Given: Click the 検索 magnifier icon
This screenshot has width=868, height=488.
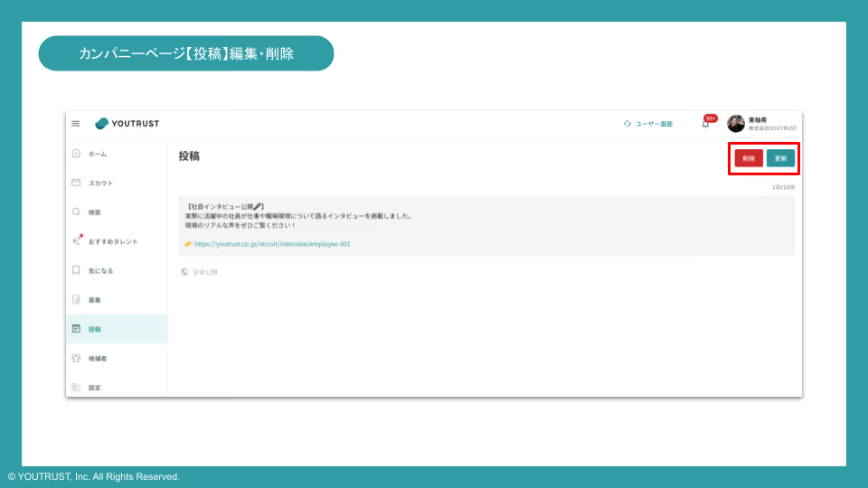Looking at the screenshot, I should [x=76, y=211].
